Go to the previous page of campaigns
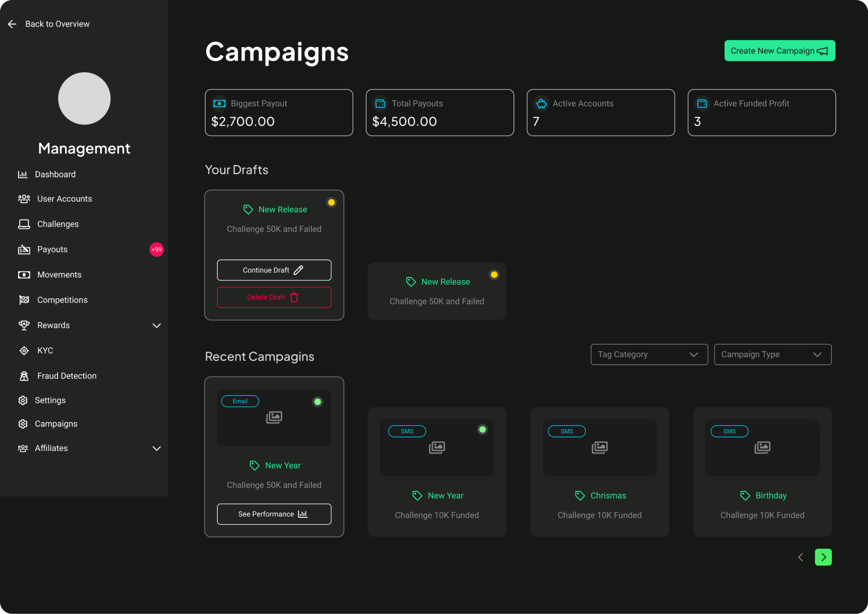The image size is (868, 614). point(801,557)
